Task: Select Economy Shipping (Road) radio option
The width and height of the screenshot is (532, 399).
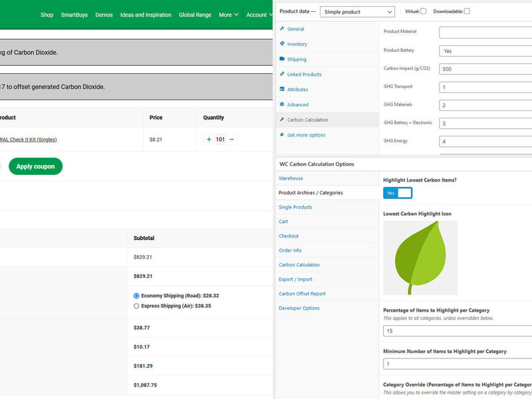Action: 136,296
